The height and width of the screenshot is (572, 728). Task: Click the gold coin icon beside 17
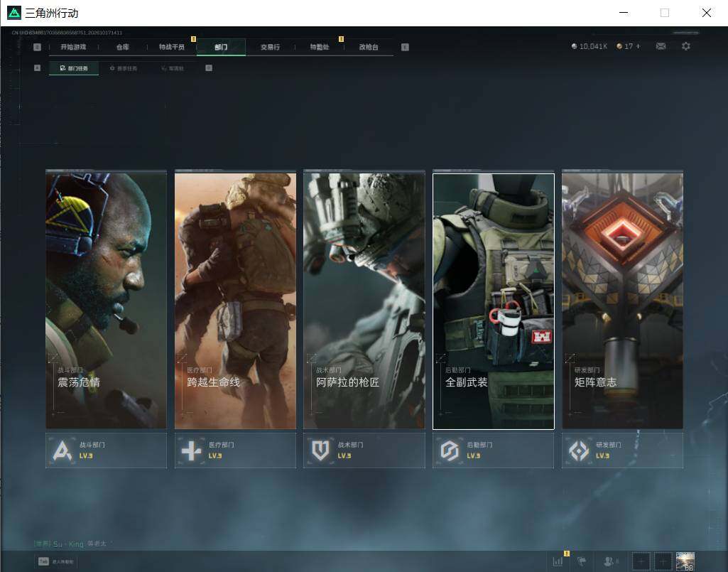[x=619, y=46]
